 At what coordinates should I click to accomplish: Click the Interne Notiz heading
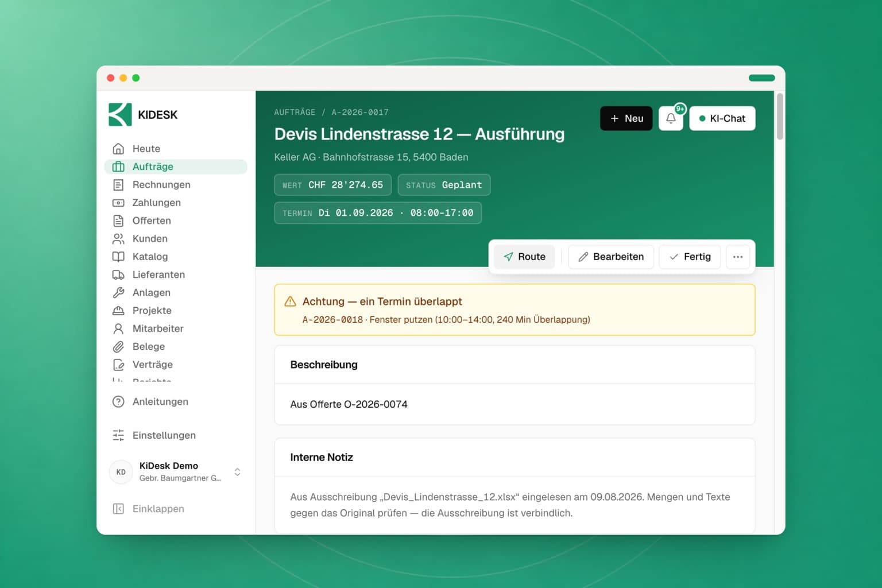322,457
